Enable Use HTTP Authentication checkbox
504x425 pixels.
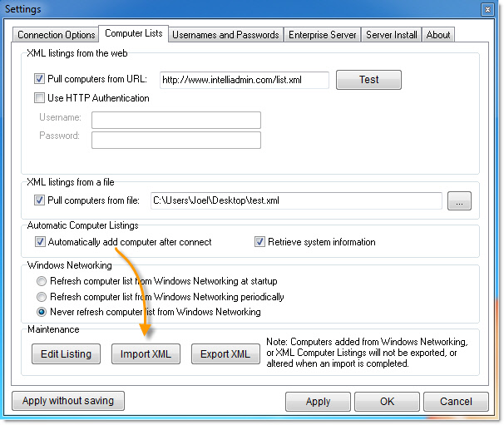pos(39,98)
